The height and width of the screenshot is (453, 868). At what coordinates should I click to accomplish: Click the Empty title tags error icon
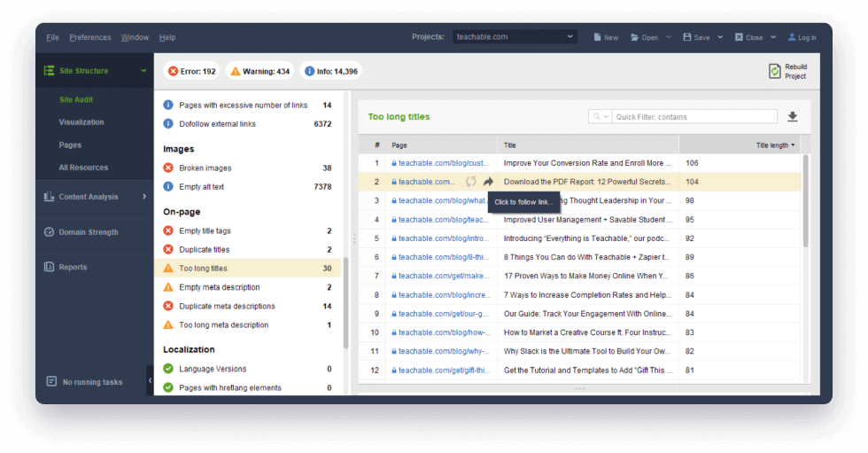168,230
